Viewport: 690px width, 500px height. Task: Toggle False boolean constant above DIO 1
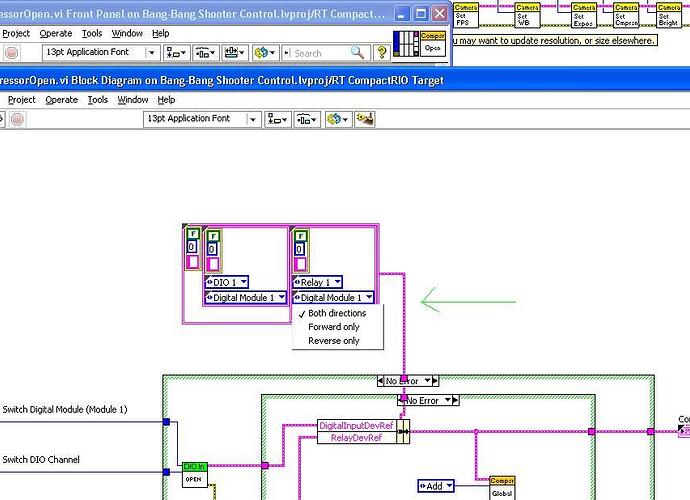coord(213,236)
